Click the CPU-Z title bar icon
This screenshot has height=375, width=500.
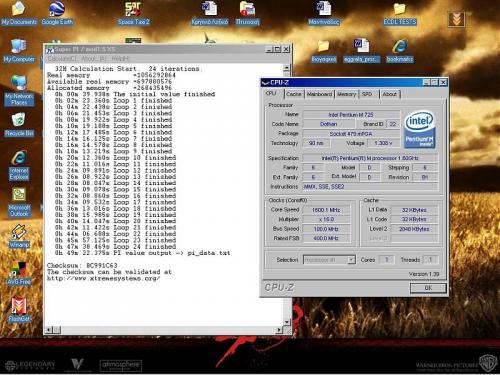(x=265, y=82)
